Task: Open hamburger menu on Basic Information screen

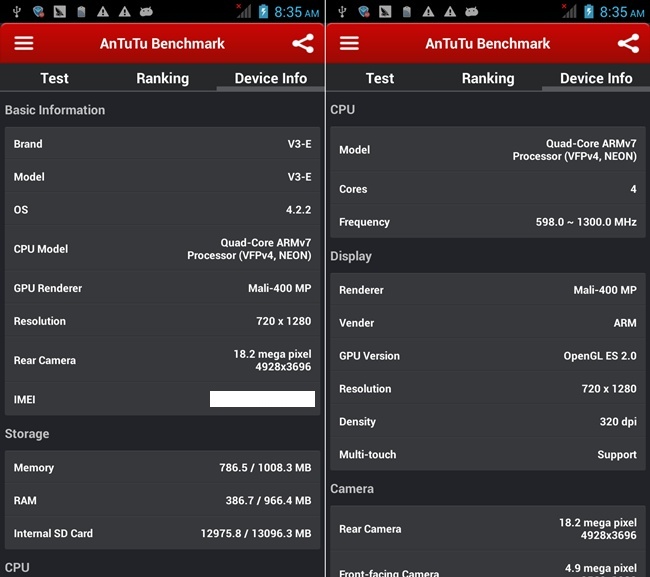Action: pos(24,43)
